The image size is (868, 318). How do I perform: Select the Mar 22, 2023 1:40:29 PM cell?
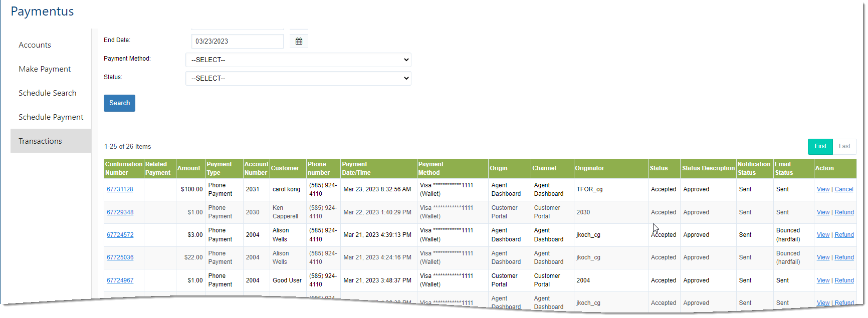click(377, 212)
